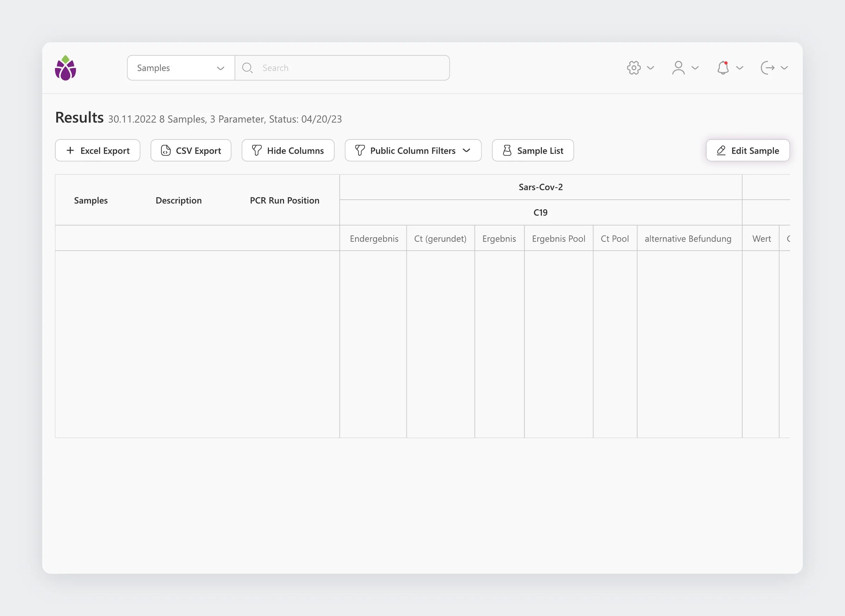Expand the chevron beside user profile
Screen dimensions: 845x616
695,68
